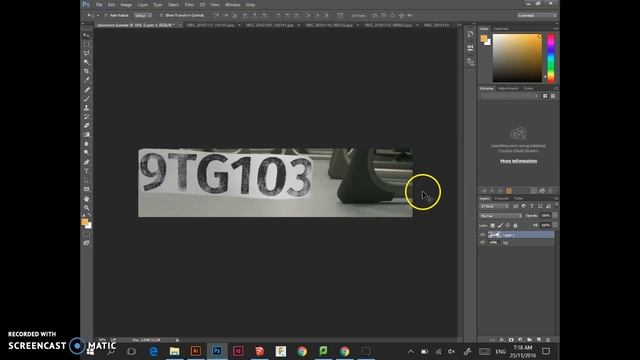Pick a color in the color field

[x=517, y=58]
